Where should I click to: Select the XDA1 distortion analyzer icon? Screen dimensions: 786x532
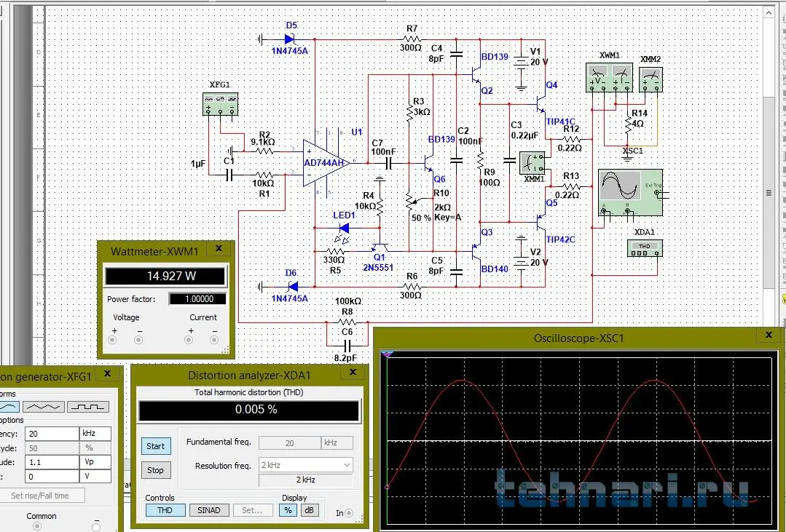645,248
